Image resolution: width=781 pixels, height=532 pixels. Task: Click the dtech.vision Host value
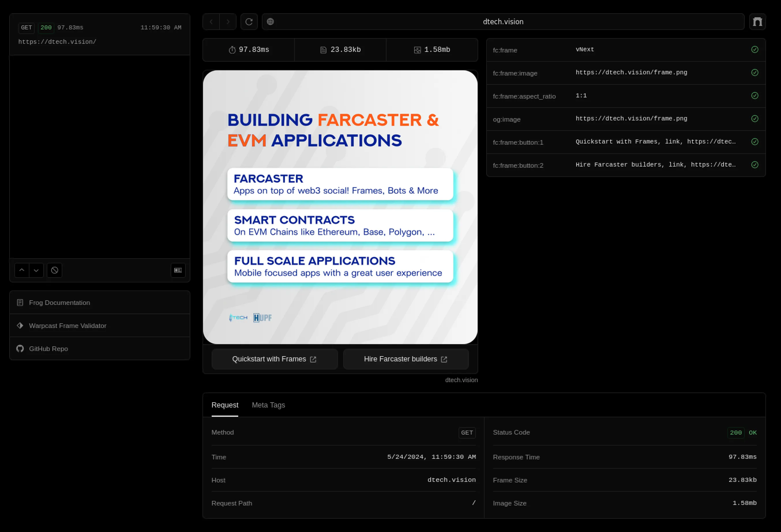pos(451,480)
